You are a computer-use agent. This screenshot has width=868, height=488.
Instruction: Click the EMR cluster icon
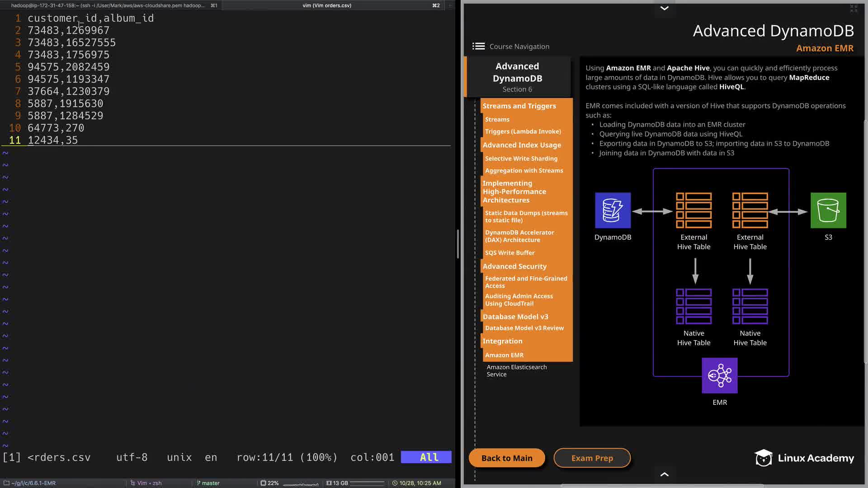click(719, 375)
